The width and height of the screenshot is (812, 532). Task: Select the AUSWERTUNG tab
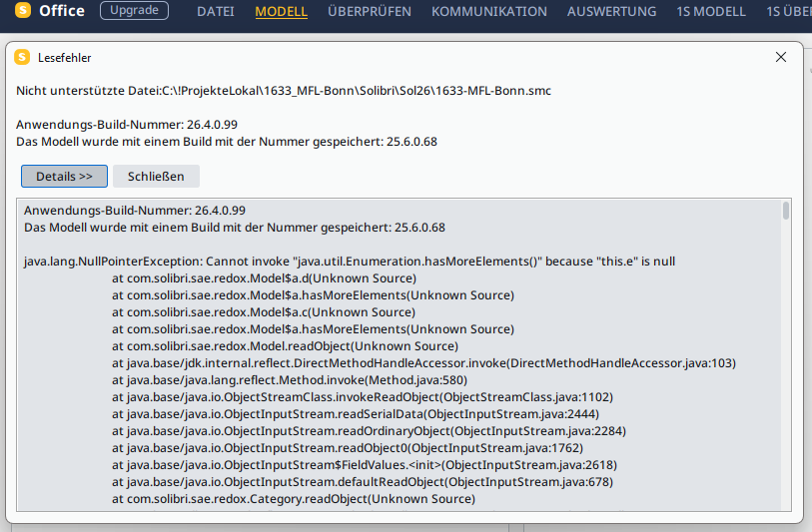[x=611, y=11]
